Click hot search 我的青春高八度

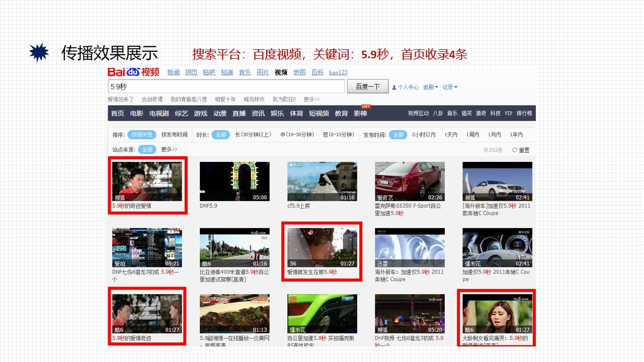(x=189, y=99)
